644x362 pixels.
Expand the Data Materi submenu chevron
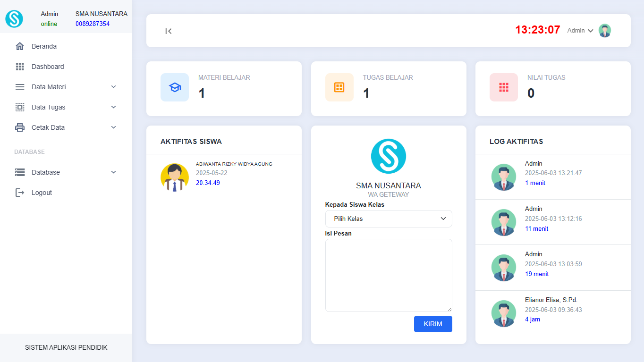pos(113,87)
